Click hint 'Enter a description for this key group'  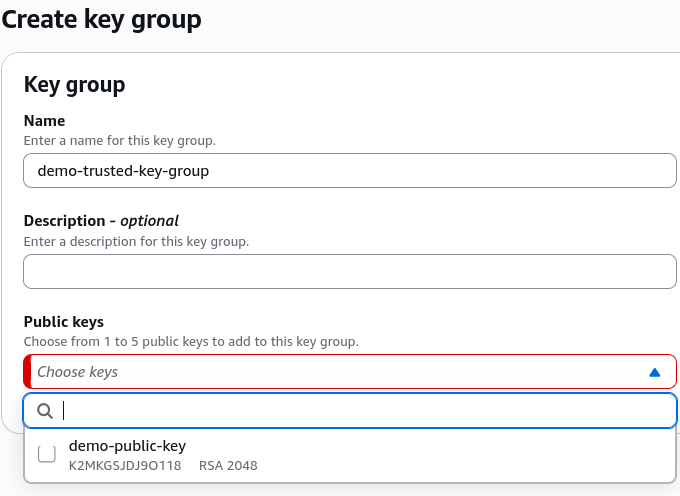click(137, 241)
